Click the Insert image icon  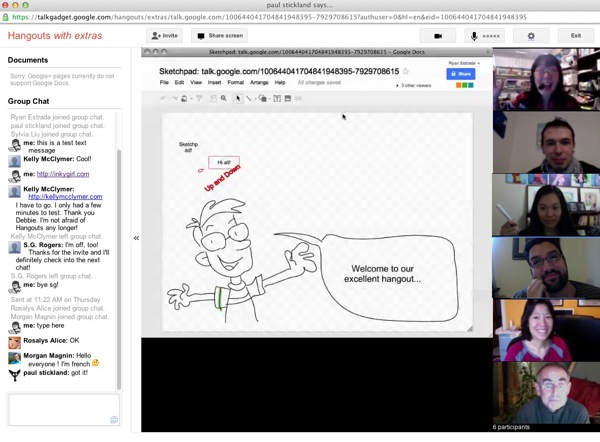coord(288,99)
